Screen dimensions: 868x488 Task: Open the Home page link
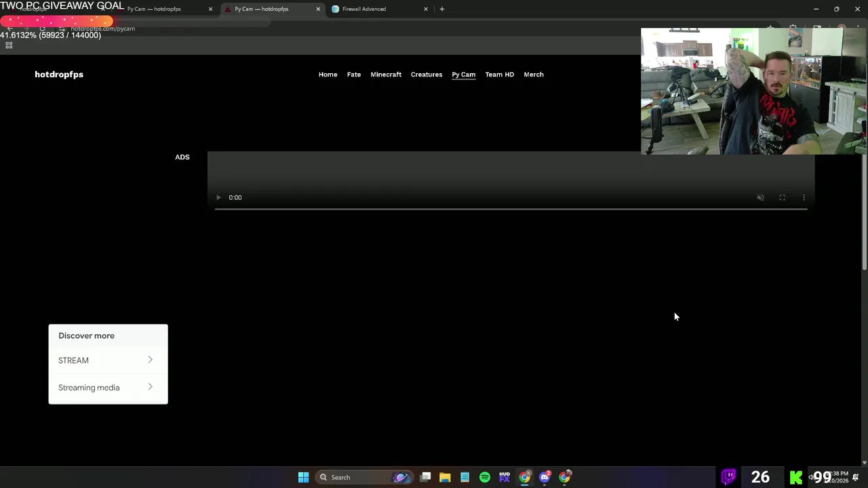pos(328,75)
